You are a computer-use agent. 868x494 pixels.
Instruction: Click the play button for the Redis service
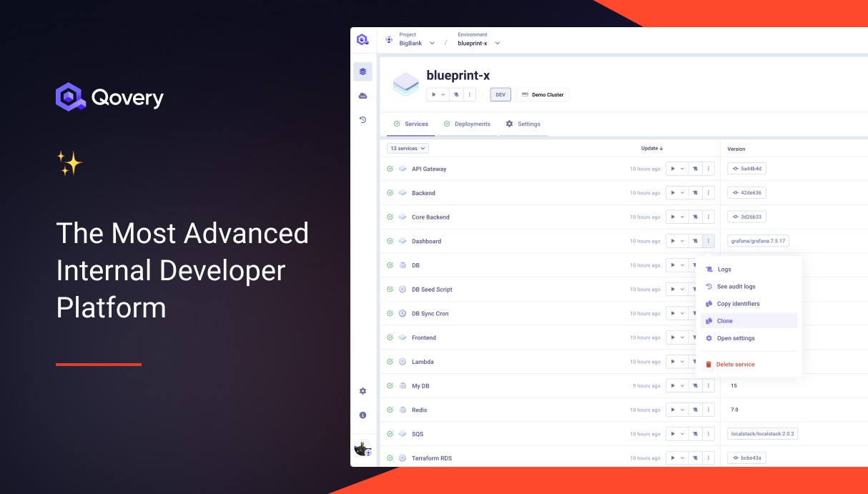pos(673,409)
